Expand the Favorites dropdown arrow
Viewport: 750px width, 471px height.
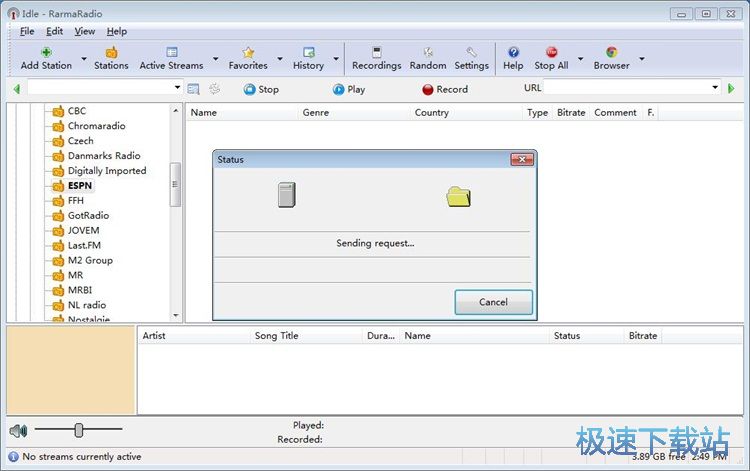click(x=280, y=59)
